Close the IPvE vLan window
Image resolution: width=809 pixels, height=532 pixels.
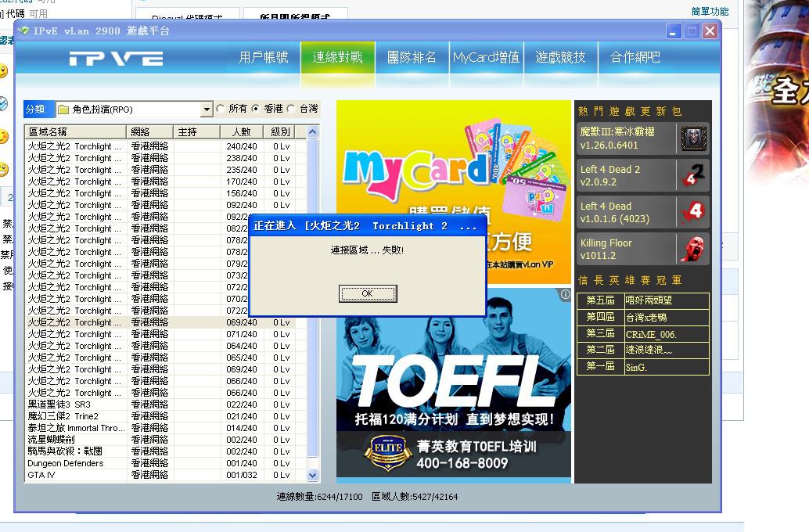tap(710, 31)
